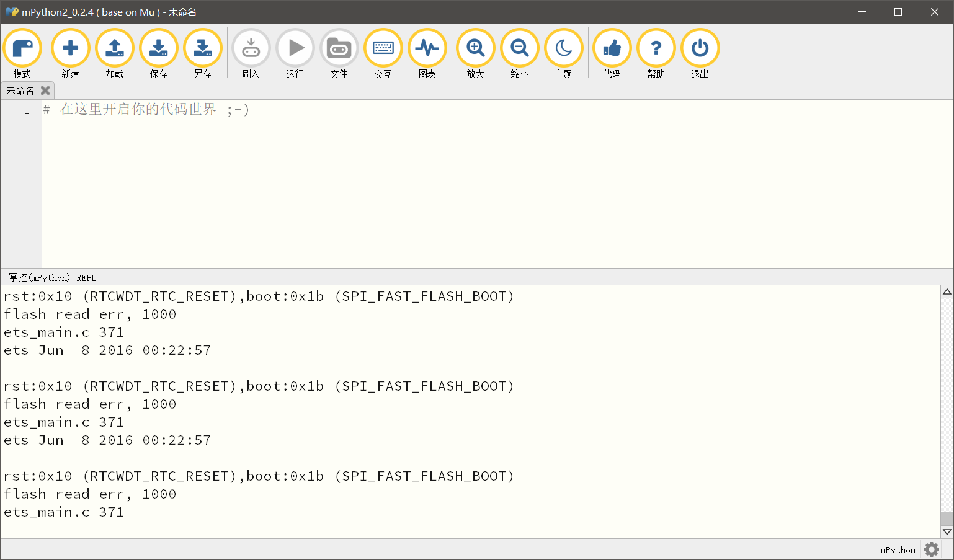Click the last 'ets_main.c 371' line
954x560 pixels.
(64, 512)
